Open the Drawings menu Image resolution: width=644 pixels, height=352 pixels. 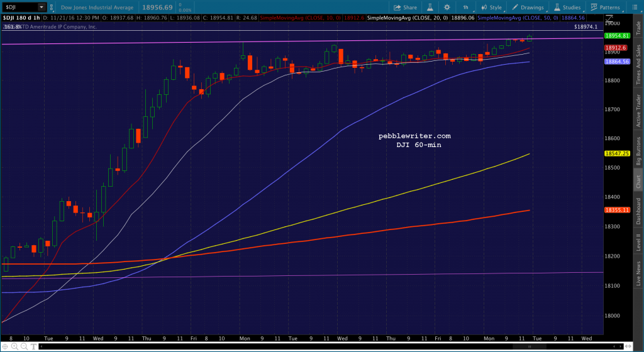pos(528,8)
